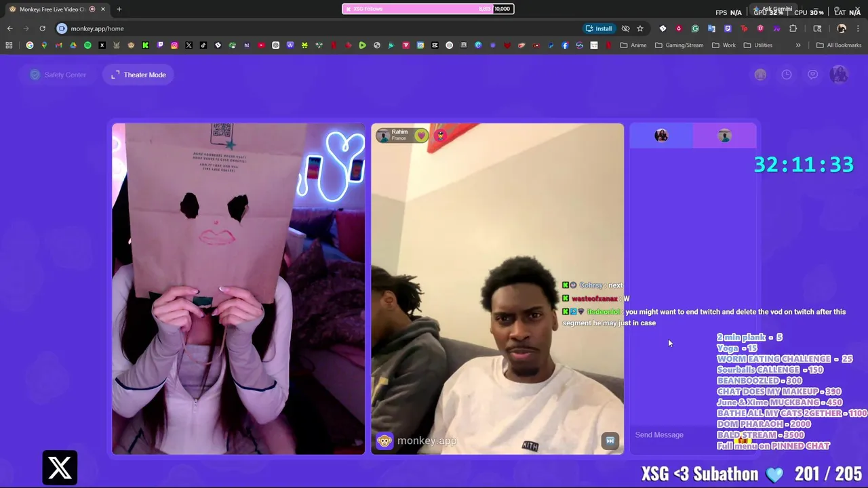Click the wasteofxanax chat username
Image resolution: width=868 pixels, height=488 pixels.
tap(595, 299)
